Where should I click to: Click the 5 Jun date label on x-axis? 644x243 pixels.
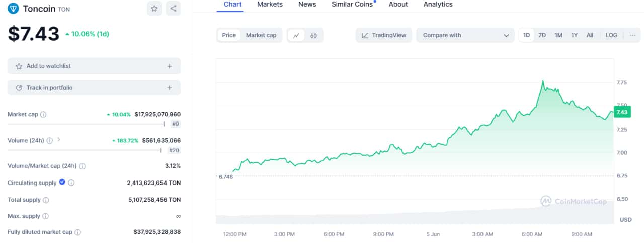coord(433,234)
